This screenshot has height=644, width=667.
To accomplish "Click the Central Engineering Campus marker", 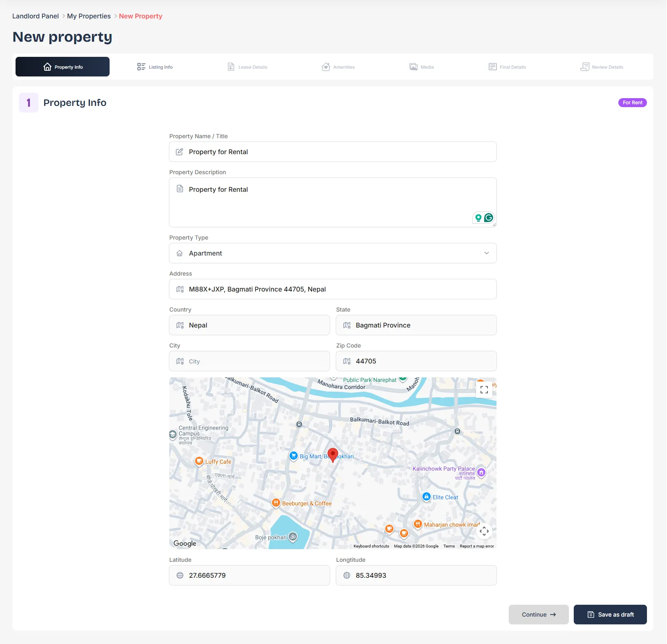I will (x=173, y=435).
